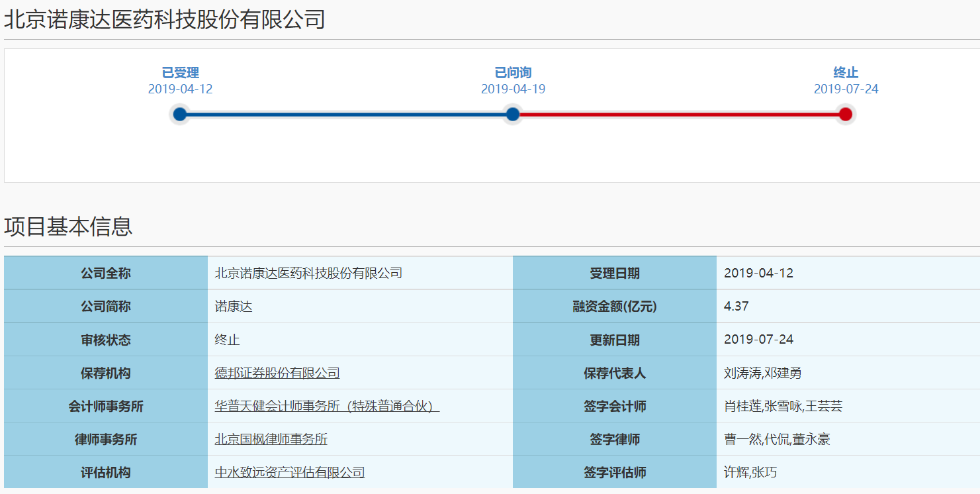Click the 审核状态 header cell
The height and width of the screenshot is (494, 980).
tap(106, 340)
